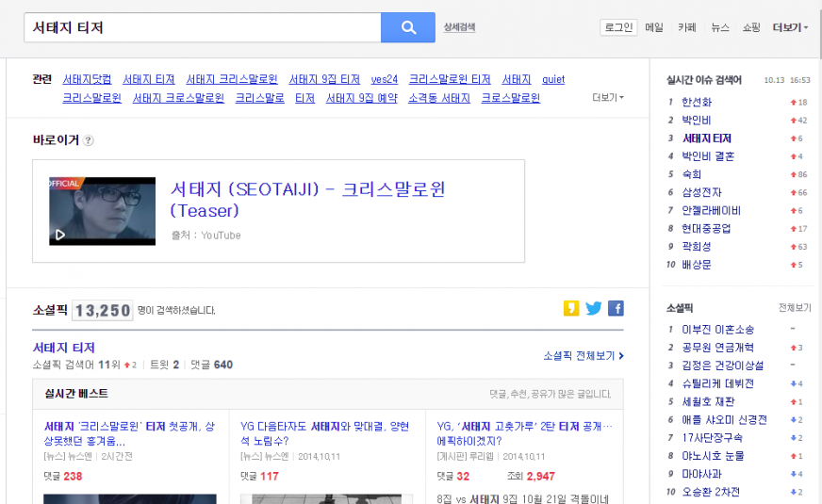Viewport: 822px width, 504px height.
Task: Select trending keyword 배상문
Action: pos(697,265)
